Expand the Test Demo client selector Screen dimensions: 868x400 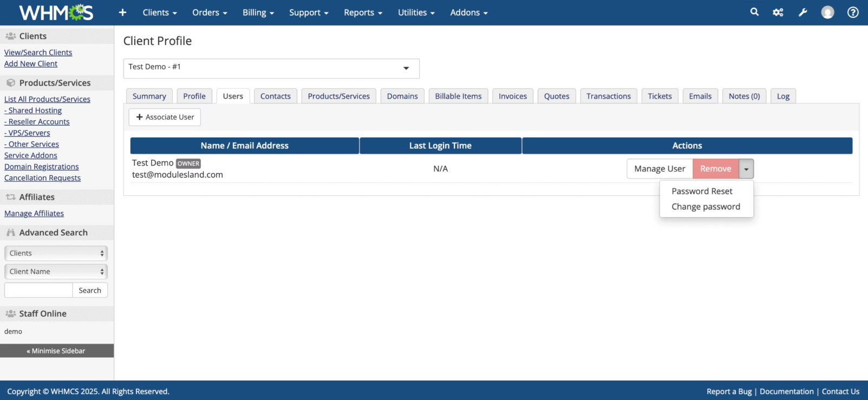pyautogui.click(x=271, y=68)
